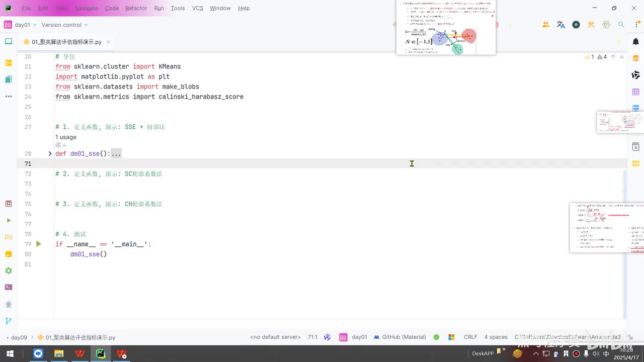Click the Translation icon in toolbar
Screen dimensions: 644x362
561,25
